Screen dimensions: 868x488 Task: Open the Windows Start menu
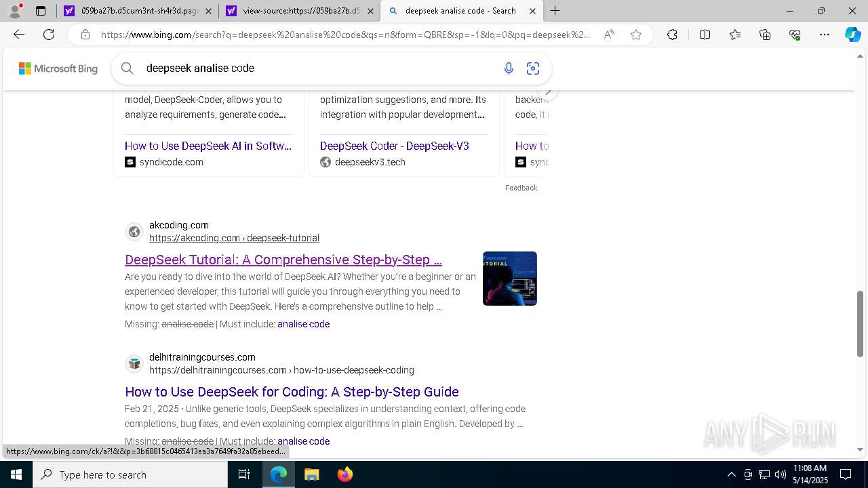click(16, 474)
